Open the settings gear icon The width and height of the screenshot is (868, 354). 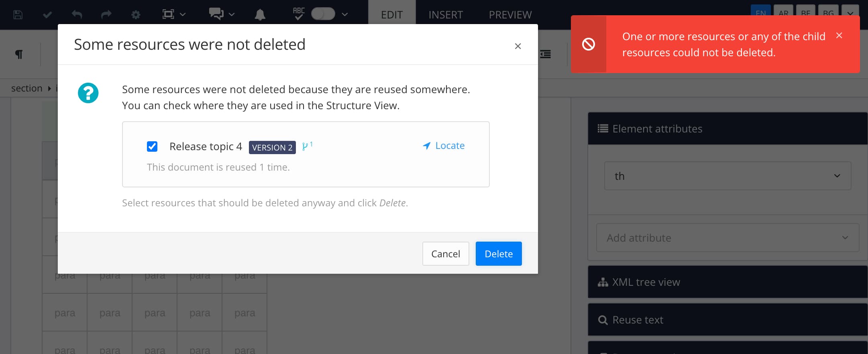click(x=136, y=15)
